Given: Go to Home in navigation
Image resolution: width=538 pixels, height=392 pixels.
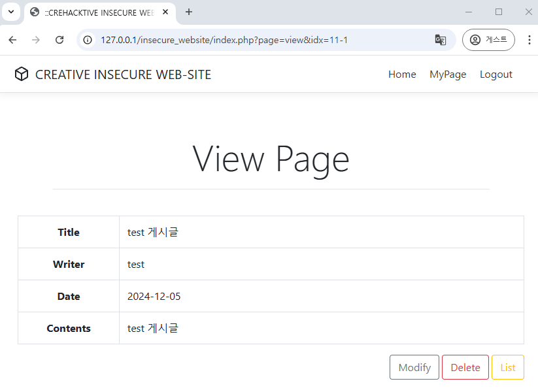Looking at the screenshot, I should 402,74.
